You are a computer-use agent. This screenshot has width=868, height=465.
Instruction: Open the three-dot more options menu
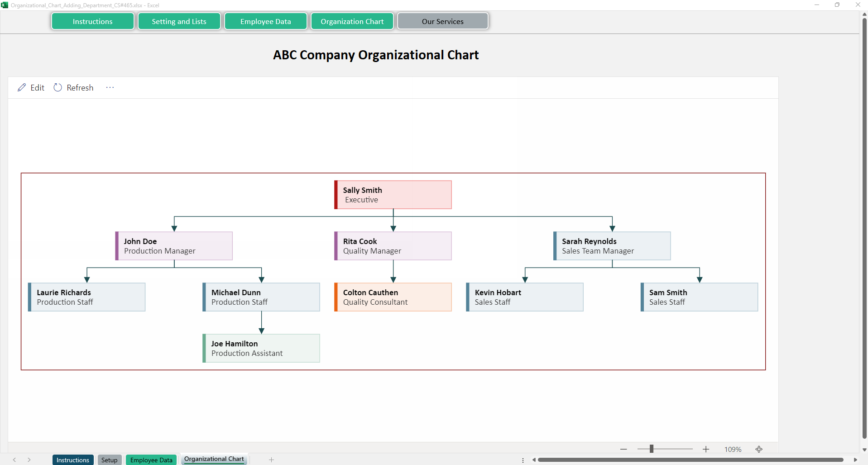(110, 87)
